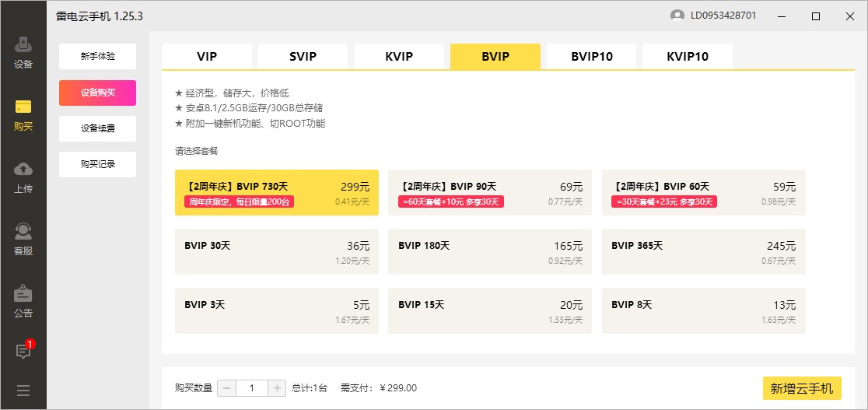Switch to the KVIP10 tab
868x410 pixels.
687,57
